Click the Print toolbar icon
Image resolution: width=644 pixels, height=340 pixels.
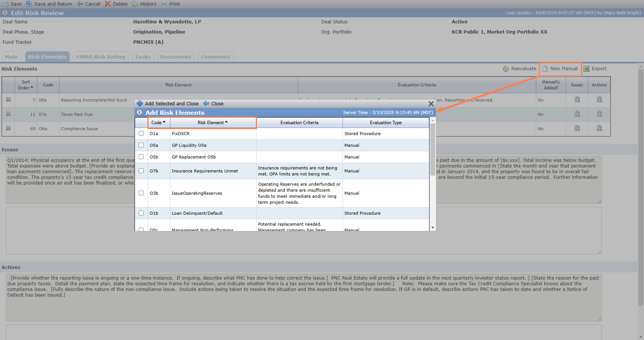click(x=164, y=4)
